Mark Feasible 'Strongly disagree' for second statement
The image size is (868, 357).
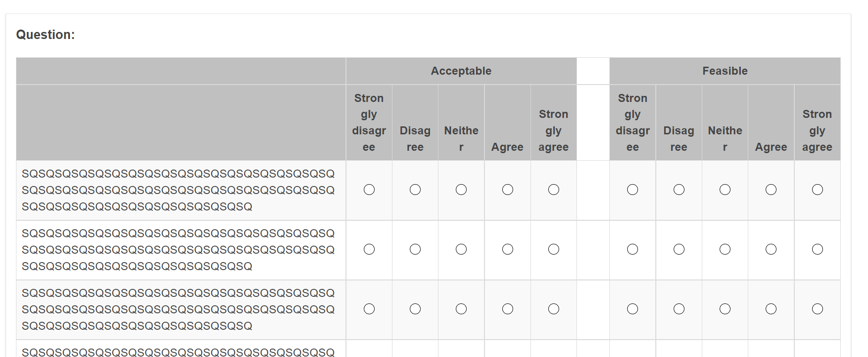point(632,249)
